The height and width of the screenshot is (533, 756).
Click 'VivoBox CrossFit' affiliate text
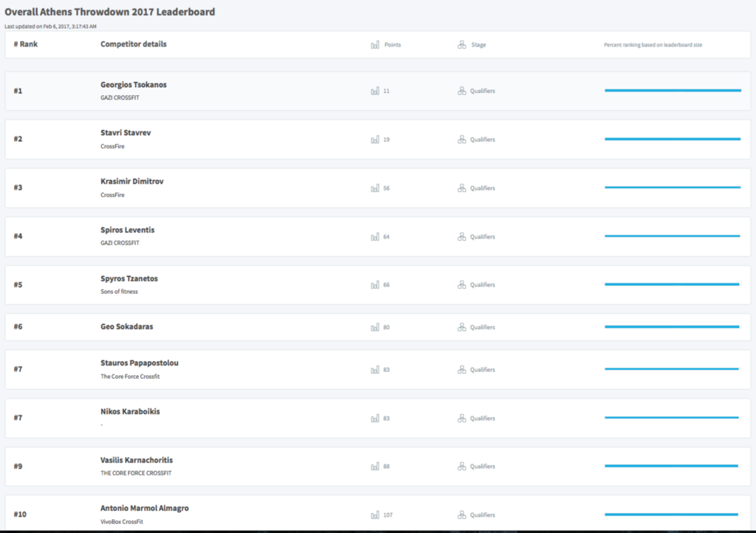pyautogui.click(x=122, y=522)
